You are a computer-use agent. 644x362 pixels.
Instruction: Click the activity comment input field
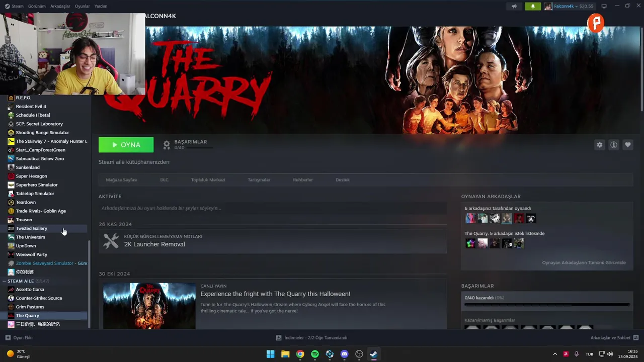tap(272, 208)
